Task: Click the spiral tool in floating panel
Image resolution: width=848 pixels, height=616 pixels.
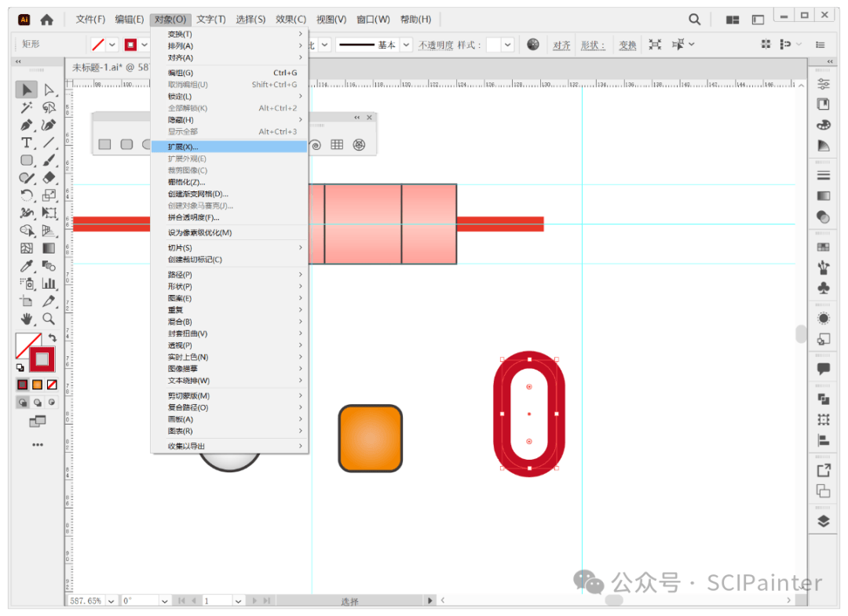Action: click(316, 145)
